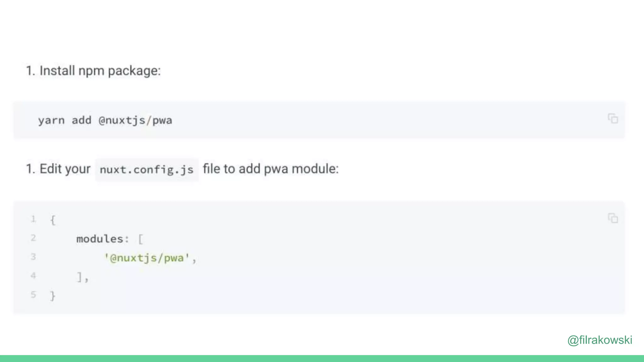The image size is (644, 362).
Task: Click the @filrakowski handle
Action: tap(600, 340)
